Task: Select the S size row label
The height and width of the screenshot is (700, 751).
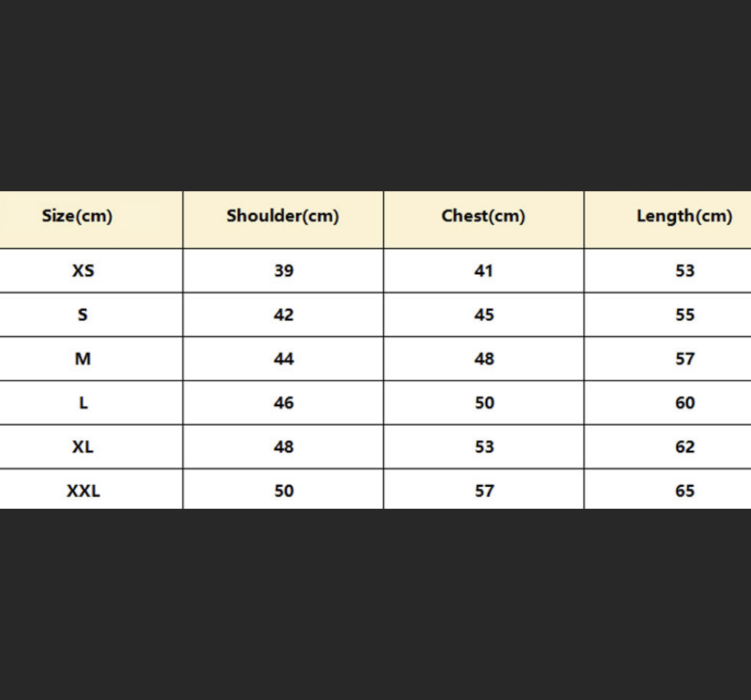Action: pyautogui.click(x=83, y=315)
